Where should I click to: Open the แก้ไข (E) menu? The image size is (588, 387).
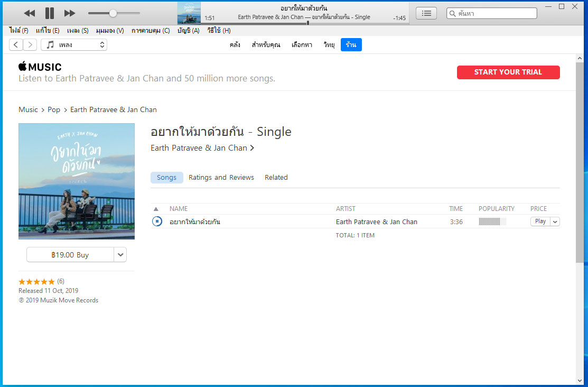pyautogui.click(x=48, y=31)
